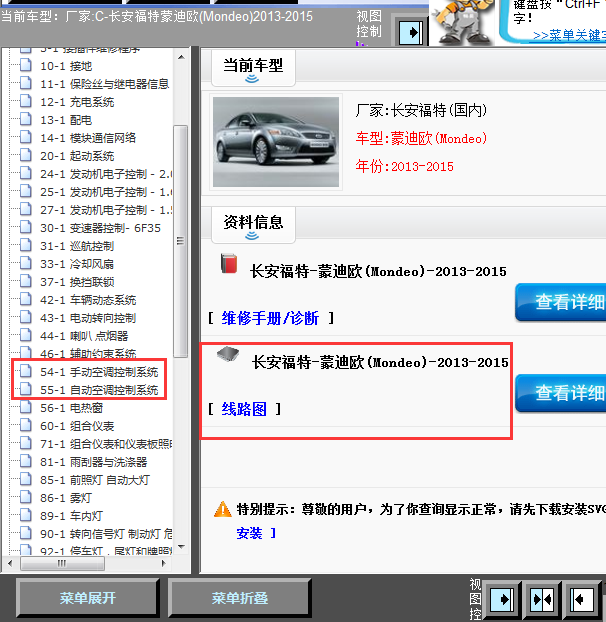This screenshot has height=622, width=606.
Task: Open the 30-1 变速器控制 6F35 icon
Action: tap(26, 227)
